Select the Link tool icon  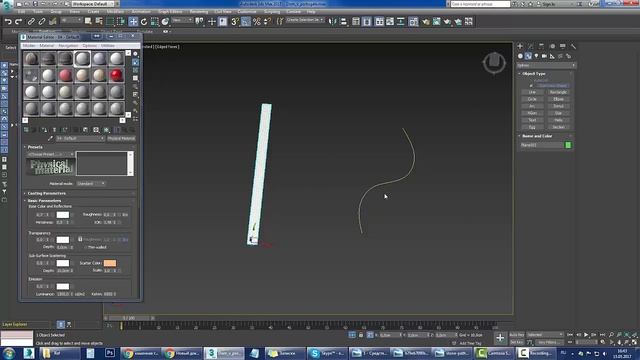pos(31,22)
